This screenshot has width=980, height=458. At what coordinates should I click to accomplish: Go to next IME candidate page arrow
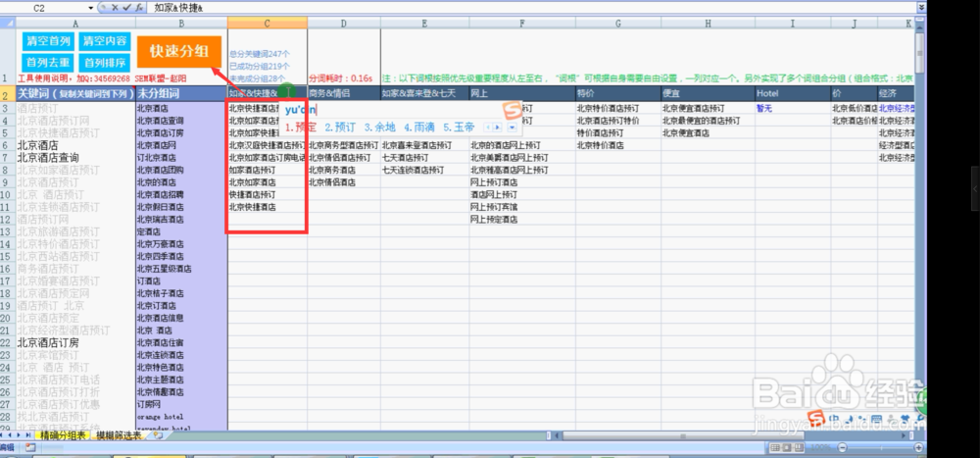point(498,127)
